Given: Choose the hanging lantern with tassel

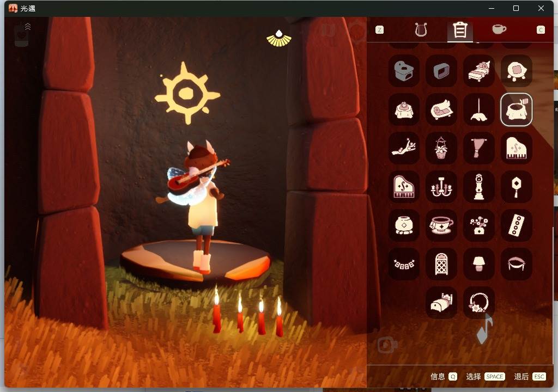Looking at the screenshot, I should tap(517, 187).
